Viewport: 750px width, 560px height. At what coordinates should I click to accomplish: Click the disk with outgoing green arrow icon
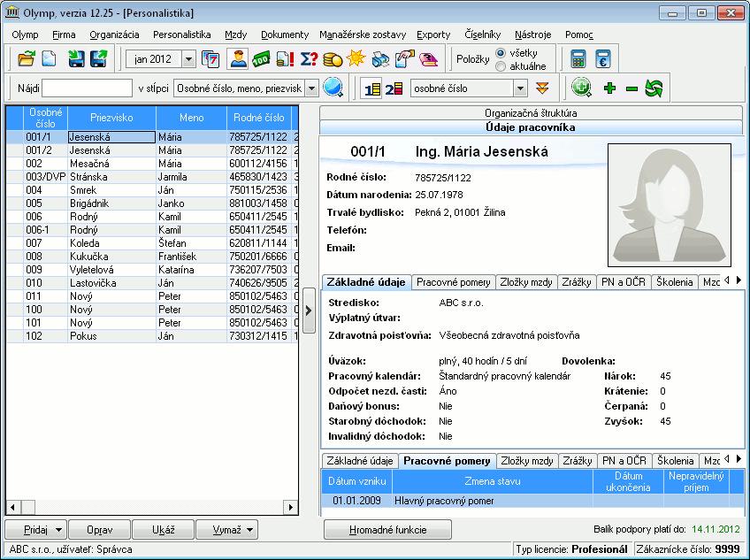coord(98,59)
